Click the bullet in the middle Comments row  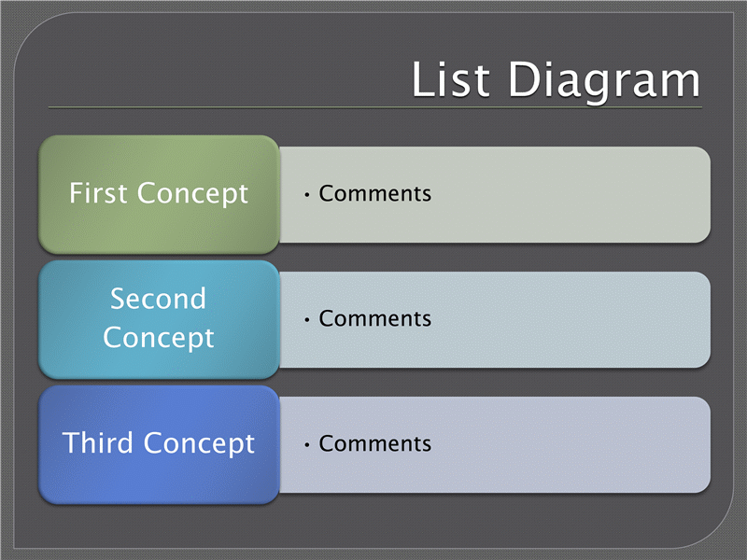[x=307, y=319]
